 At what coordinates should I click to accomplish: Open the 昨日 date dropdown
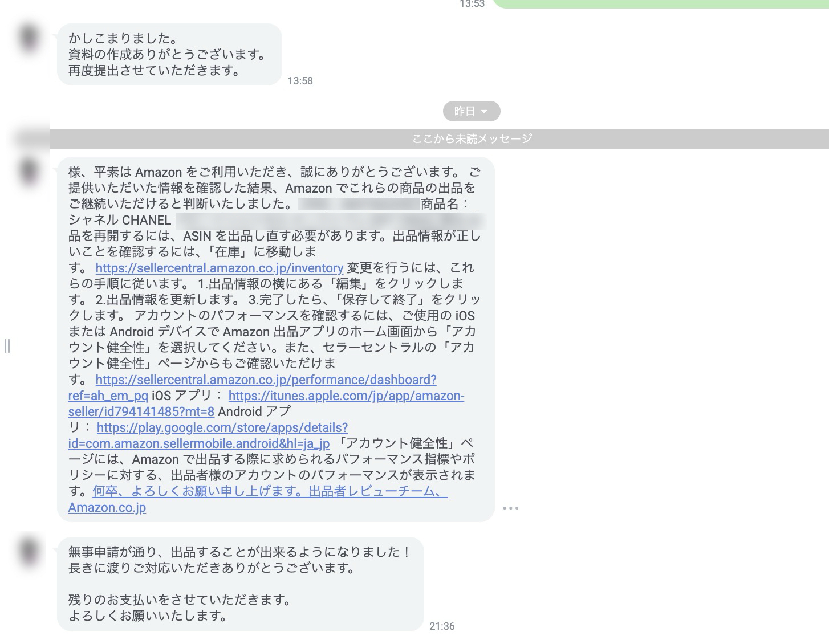(472, 111)
